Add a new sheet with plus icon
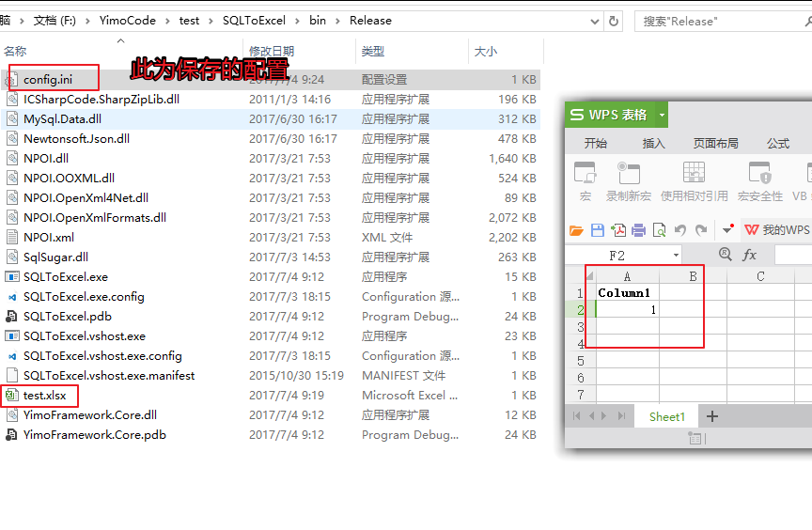812x530 pixels. (712, 416)
